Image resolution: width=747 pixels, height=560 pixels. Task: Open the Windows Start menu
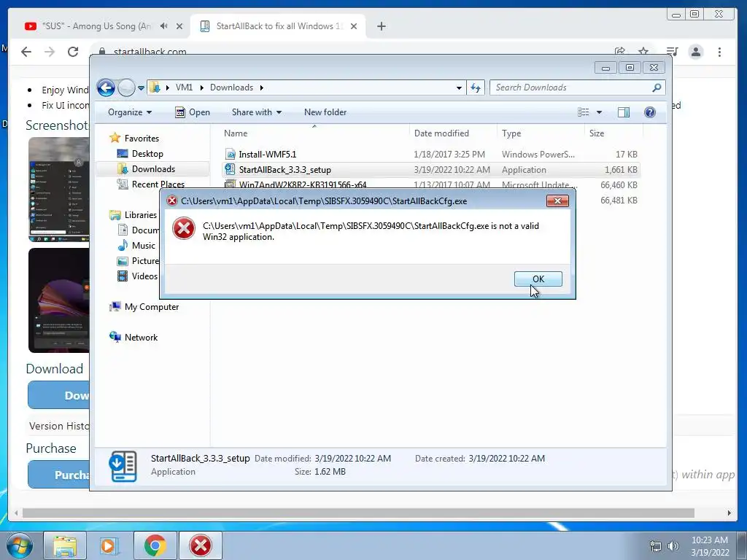click(19, 545)
